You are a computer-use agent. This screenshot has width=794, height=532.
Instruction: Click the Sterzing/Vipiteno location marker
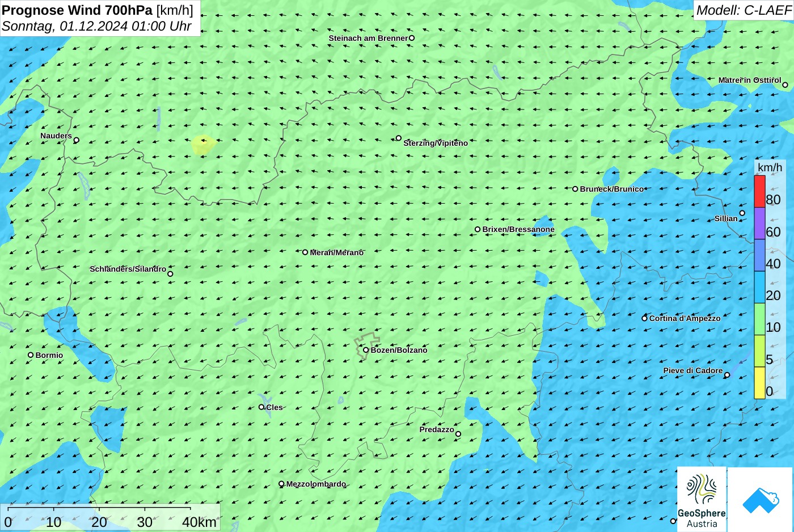point(399,138)
